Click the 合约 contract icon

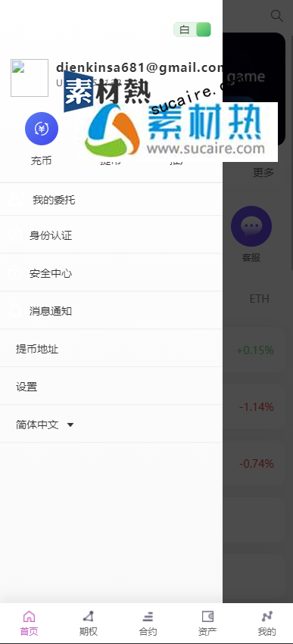click(x=148, y=617)
